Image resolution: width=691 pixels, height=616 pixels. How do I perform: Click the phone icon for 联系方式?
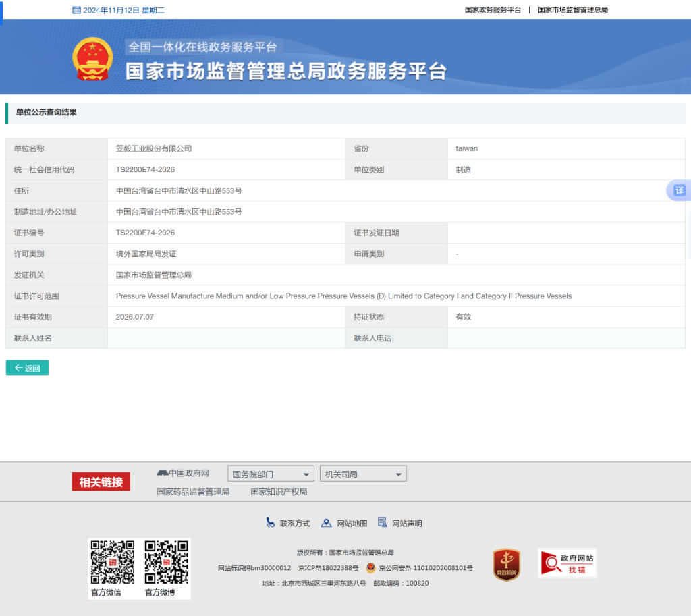(271, 523)
